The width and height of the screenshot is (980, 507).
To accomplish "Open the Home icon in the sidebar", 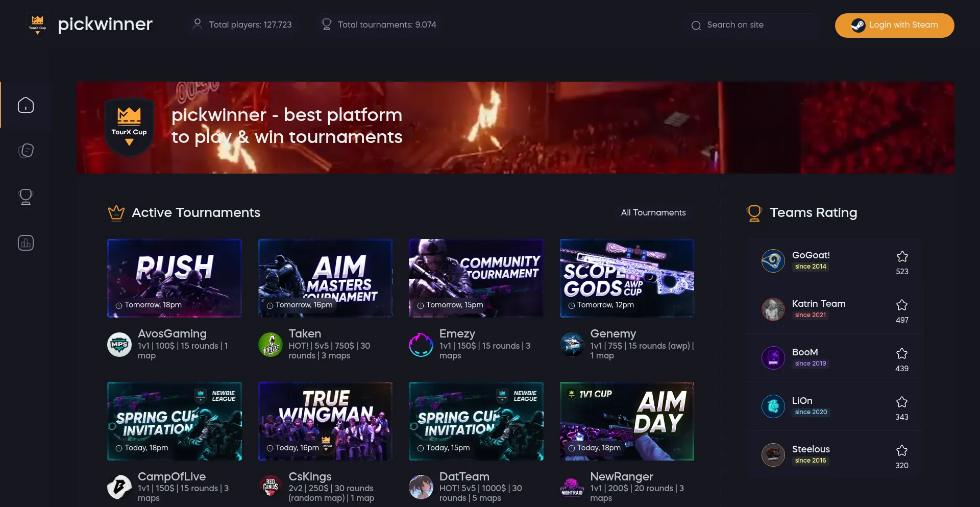I will coord(26,105).
